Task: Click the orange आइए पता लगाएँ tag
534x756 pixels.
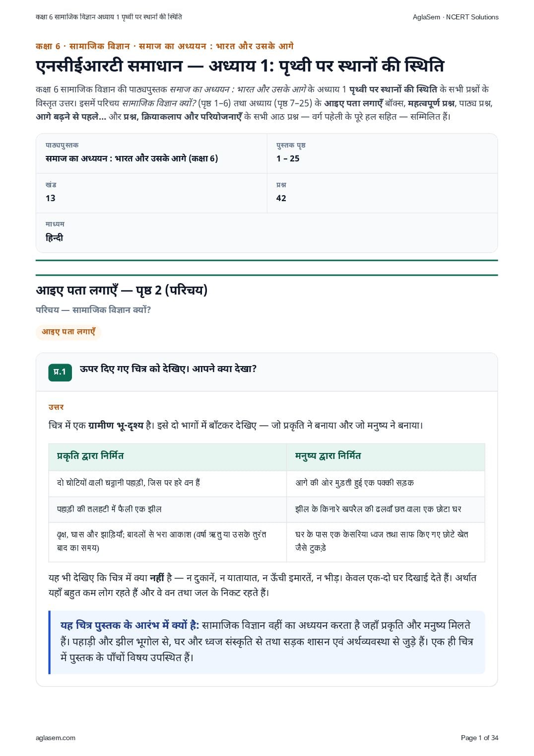Action: pos(68,332)
